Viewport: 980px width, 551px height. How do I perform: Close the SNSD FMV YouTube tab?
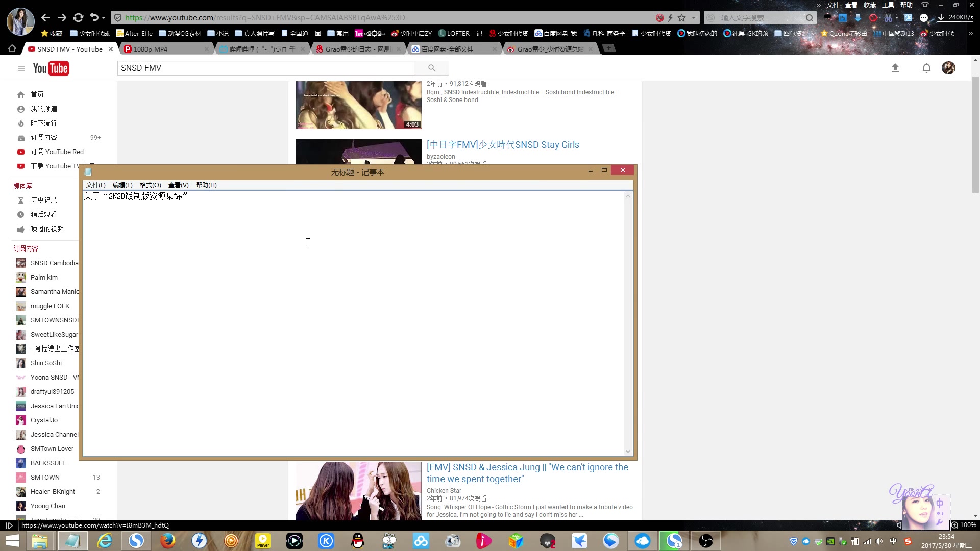(111, 49)
